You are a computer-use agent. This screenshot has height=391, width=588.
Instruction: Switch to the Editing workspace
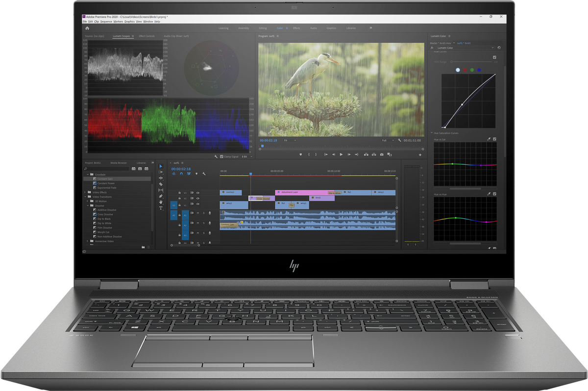263,28
